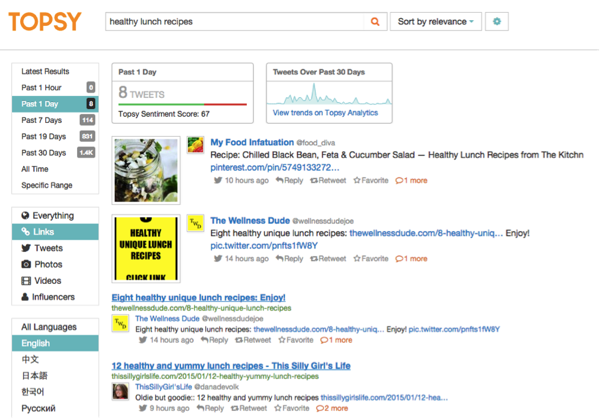Open pic.twitter.com/pnfts1fW8Y link under yellow thumbnail tweet
This screenshot has height=418, width=600.
tap(264, 246)
